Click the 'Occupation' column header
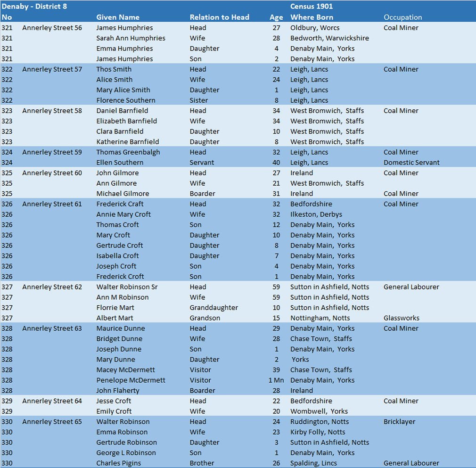Viewport: 476px width, 468px height. tap(402, 17)
